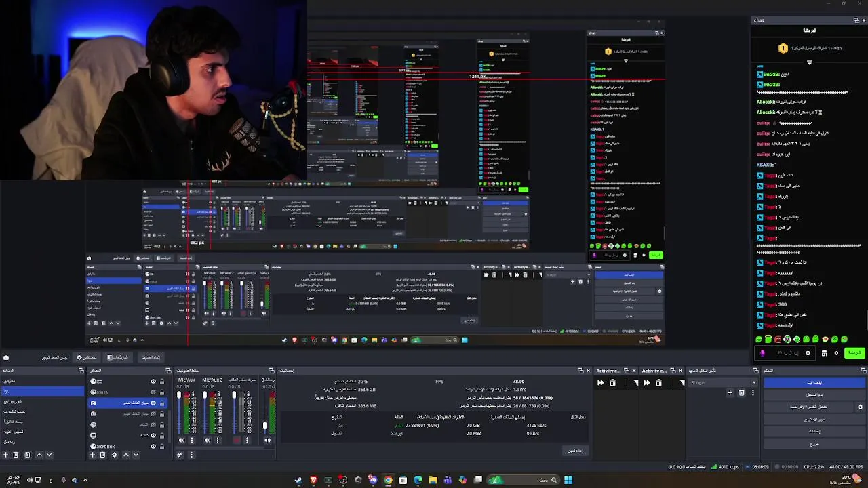
Task: Add a new scene with the plus icon
Action: click(x=5, y=455)
